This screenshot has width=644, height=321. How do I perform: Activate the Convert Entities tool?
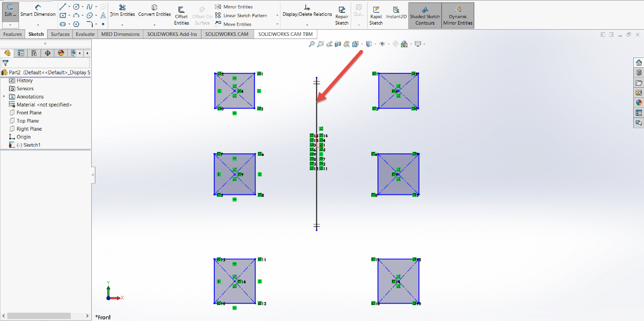tap(154, 10)
